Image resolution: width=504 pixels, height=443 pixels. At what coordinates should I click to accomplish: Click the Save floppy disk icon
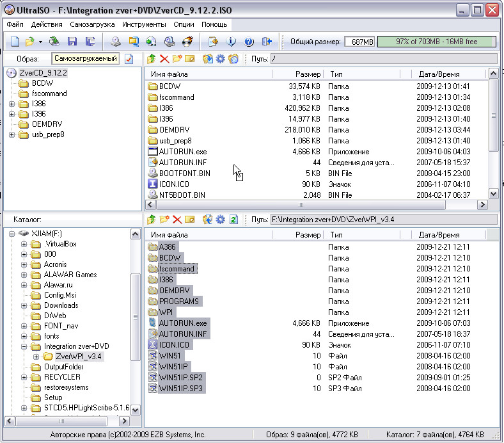pyautogui.click(x=72, y=42)
